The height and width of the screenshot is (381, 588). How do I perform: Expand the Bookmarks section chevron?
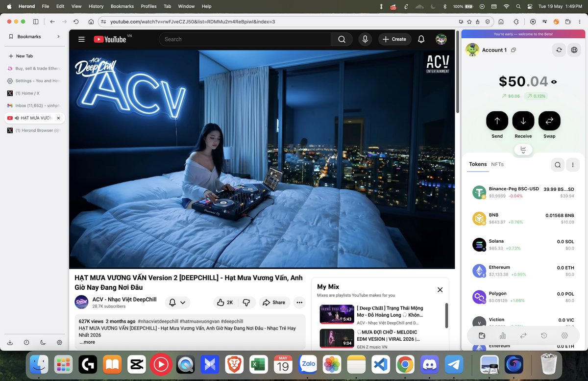point(58,36)
